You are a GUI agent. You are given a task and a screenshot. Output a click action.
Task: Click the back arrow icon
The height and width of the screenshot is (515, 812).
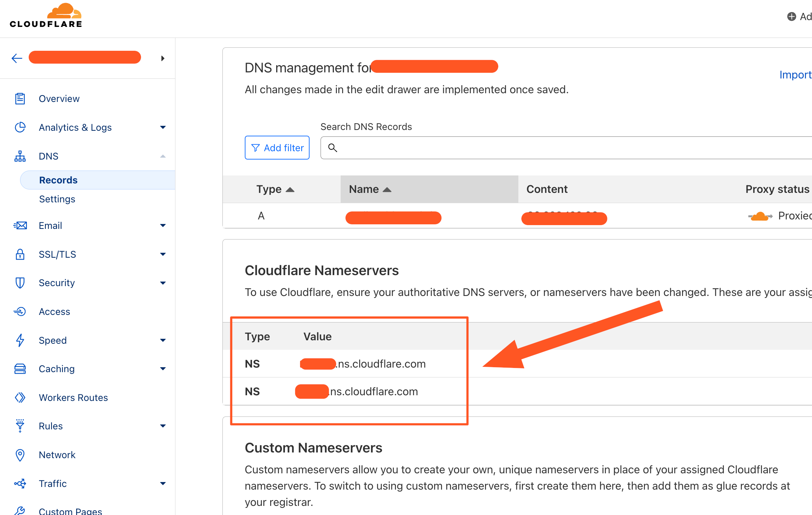tap(17, 58)
